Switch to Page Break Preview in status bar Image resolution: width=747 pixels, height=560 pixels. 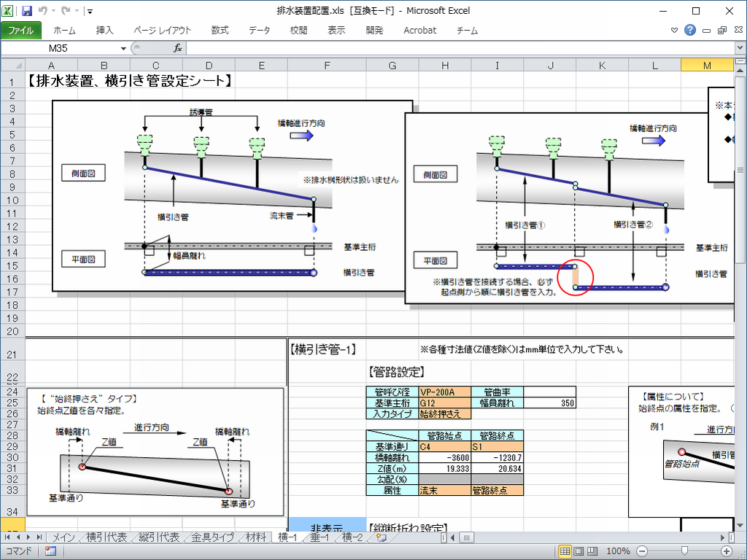pos(593,551)
